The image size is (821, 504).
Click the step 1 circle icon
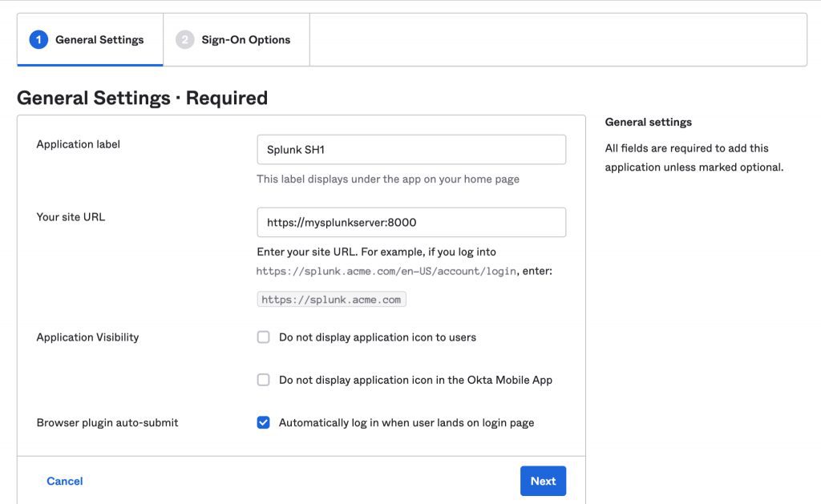click(38, 40)
